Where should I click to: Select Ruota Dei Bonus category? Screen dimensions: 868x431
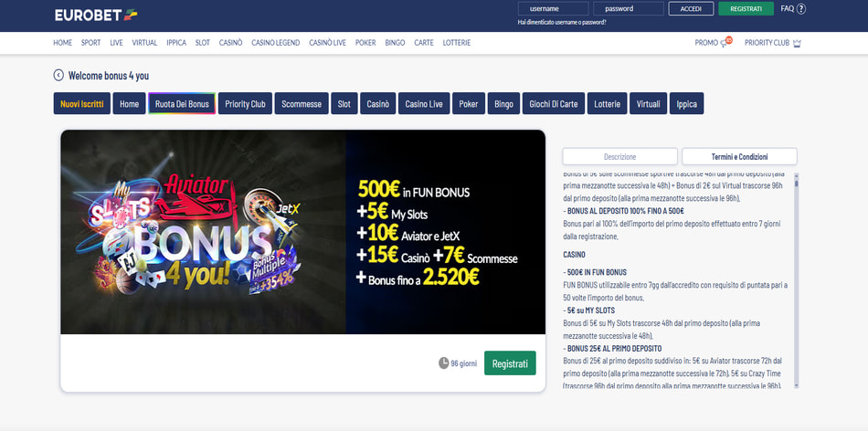tap(182, 103)
